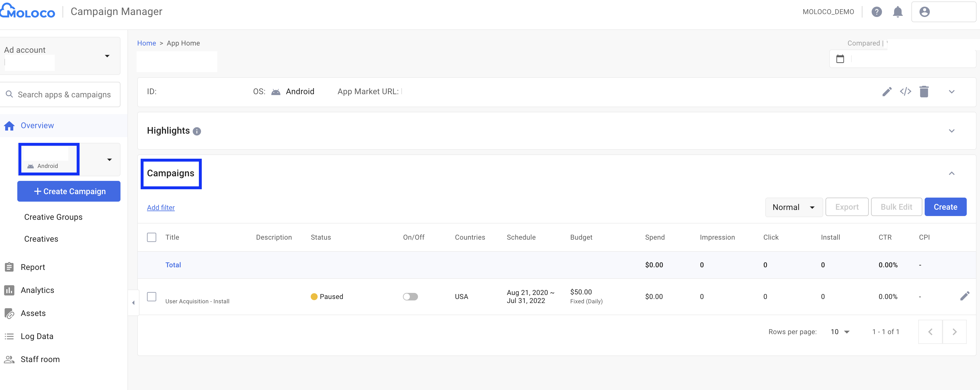Click the help question mark icon

click(x=877, y=12)
